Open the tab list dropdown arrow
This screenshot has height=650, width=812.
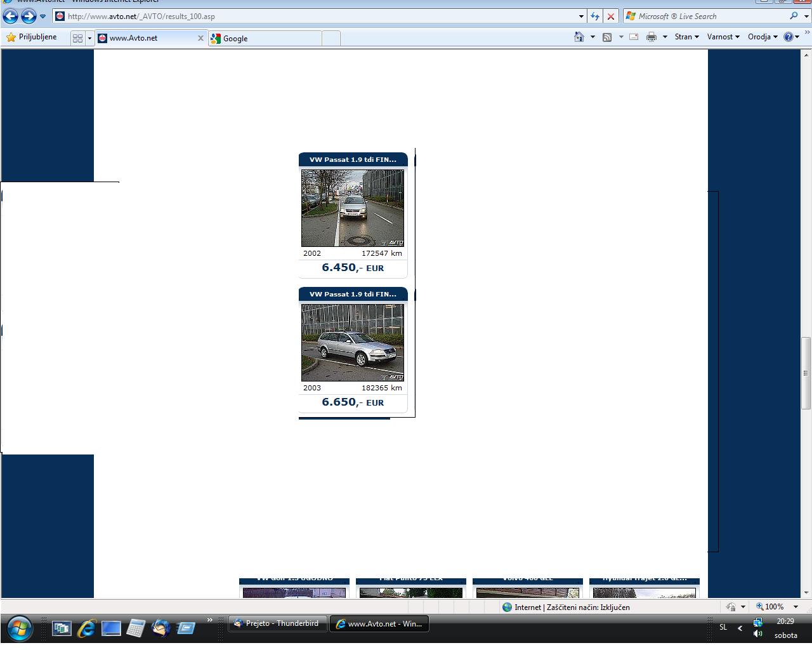(x=89, y=38)
